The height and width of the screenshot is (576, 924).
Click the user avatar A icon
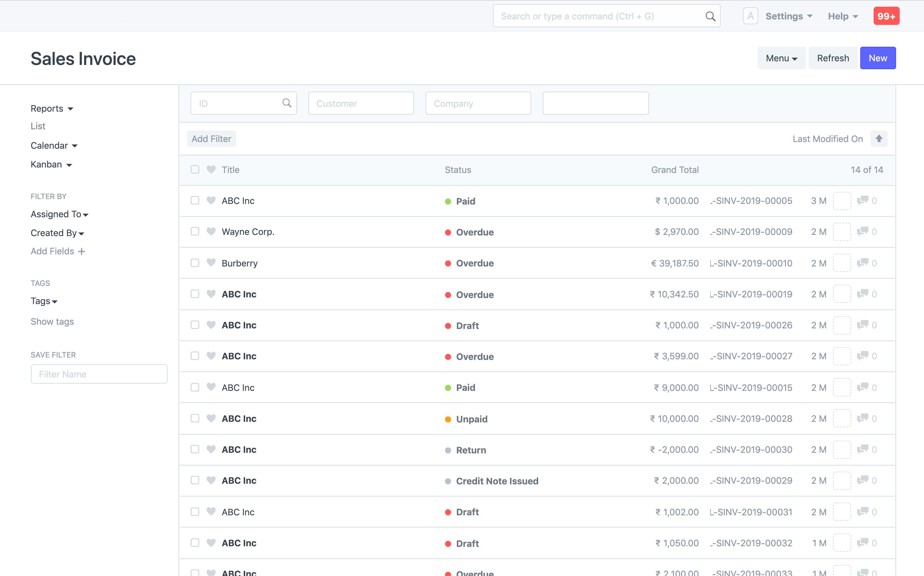pos(750,16)
